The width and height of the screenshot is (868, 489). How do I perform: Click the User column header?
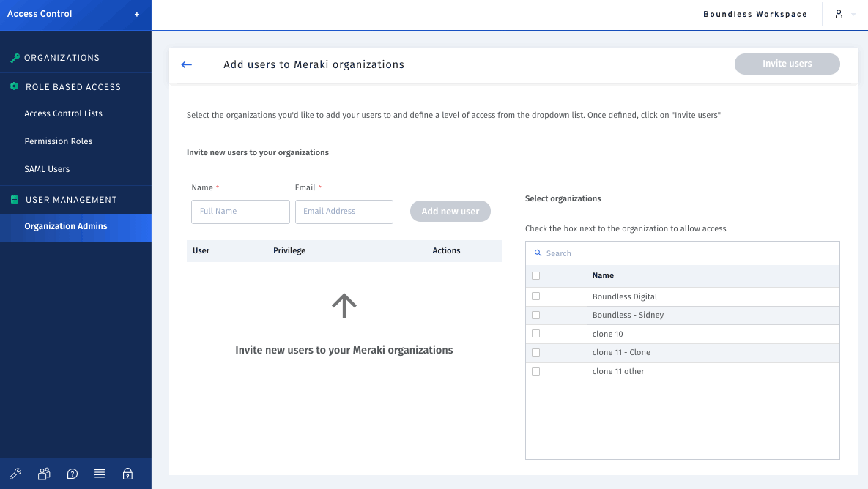point(201,250)
